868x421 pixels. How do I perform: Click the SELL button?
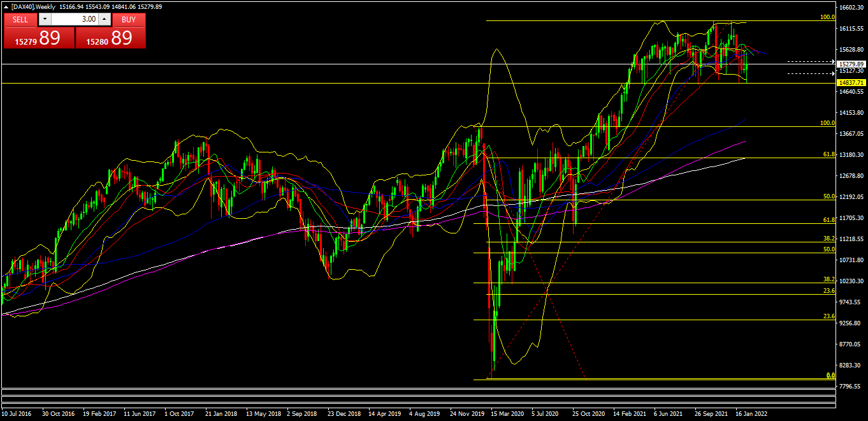click(x=20, y=19)
